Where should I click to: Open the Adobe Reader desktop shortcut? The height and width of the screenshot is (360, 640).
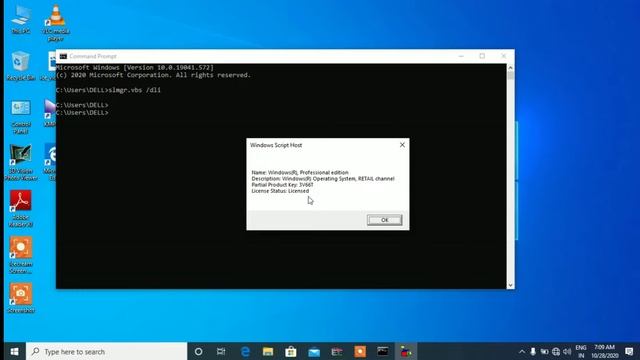[20, 209]
